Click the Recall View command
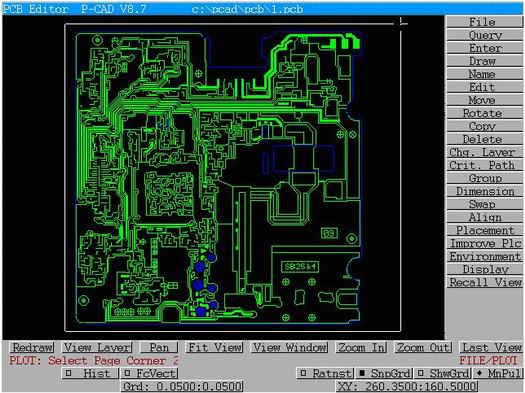Screen dimensions: 525x393 pyautogui.click(x=484, y=282)
